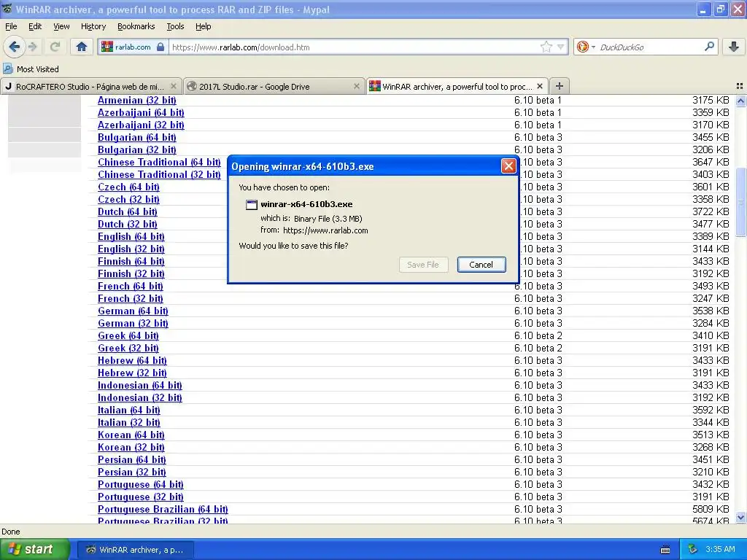The height and width of the screenshot is (560, 747).
Task: Select the 3389 KB size cell
Action: click(x=711, y=237)
